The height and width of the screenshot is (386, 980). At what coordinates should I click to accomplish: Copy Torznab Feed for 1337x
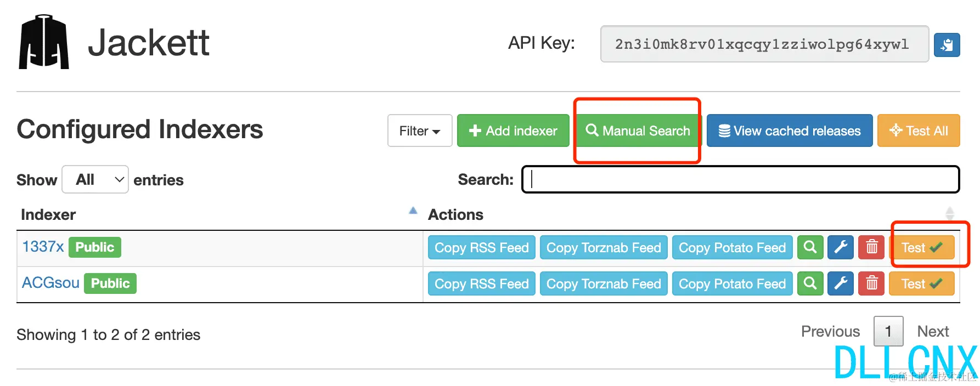604,247
